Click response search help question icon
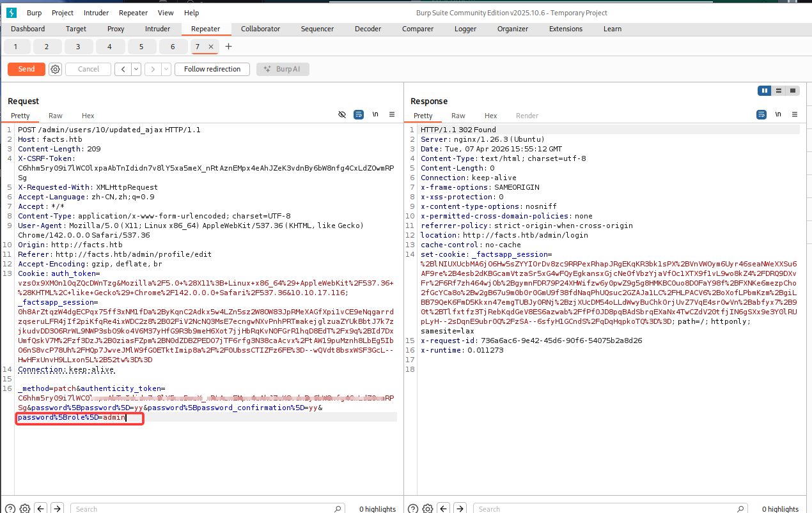 (413, 509)
